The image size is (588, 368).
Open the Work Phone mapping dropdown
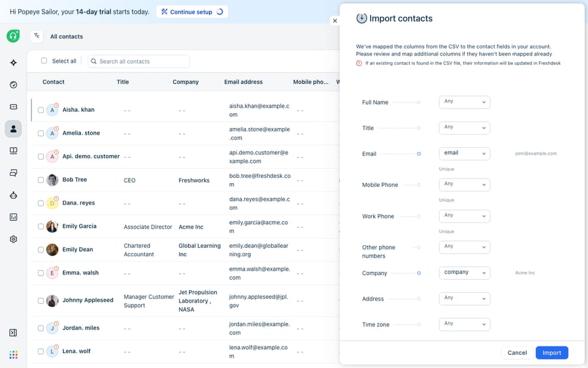(465, 216)
